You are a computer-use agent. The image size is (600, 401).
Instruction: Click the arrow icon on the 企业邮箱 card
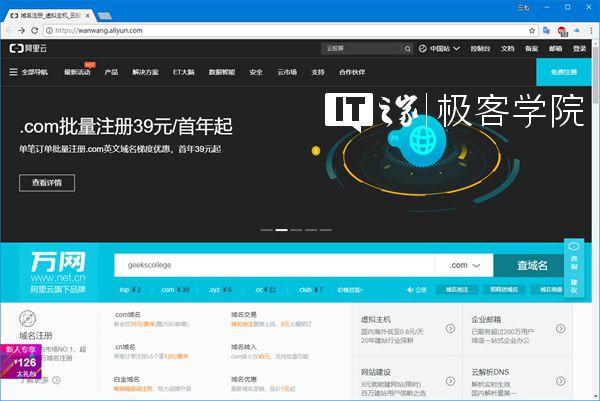(561, 328)
